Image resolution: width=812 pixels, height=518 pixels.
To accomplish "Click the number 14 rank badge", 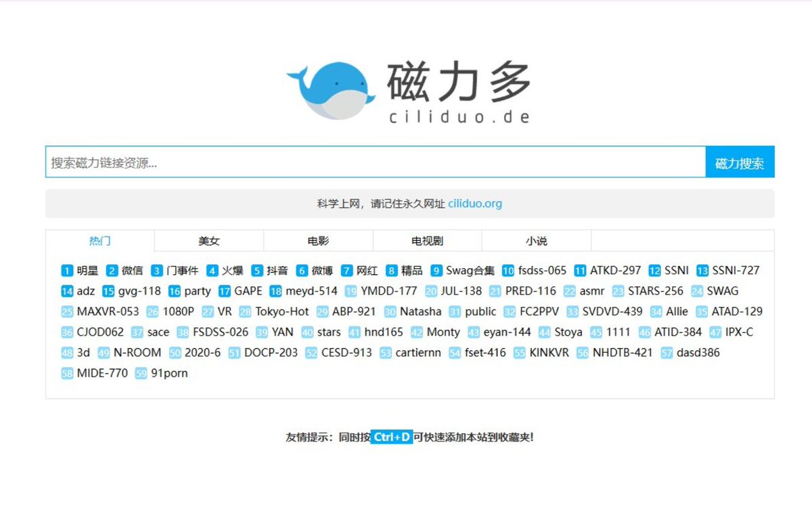I will 67,291.
